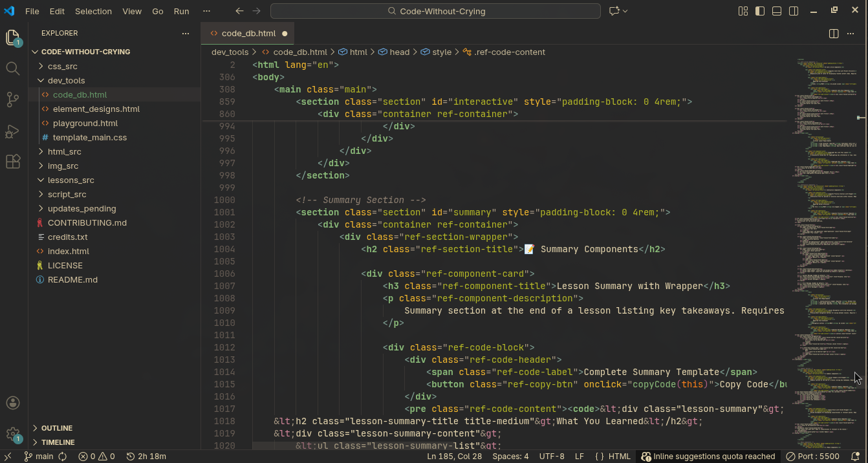Screen dimensions: 868x463
Task: Expand the css_src folder
Action: [x=62, y=66]
